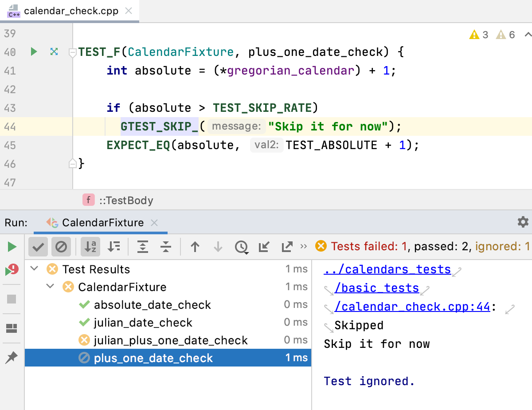Image resolution: width=532 pixels, height=410 pixels.
Task: Close the CalendarFixture run tab
Action: tap(154, 223)
